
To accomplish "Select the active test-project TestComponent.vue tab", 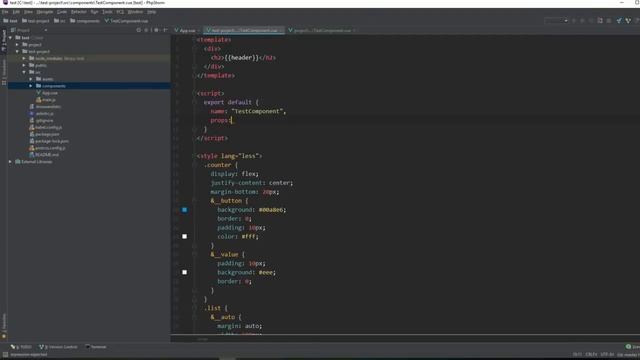I will (x=244, y=30).
